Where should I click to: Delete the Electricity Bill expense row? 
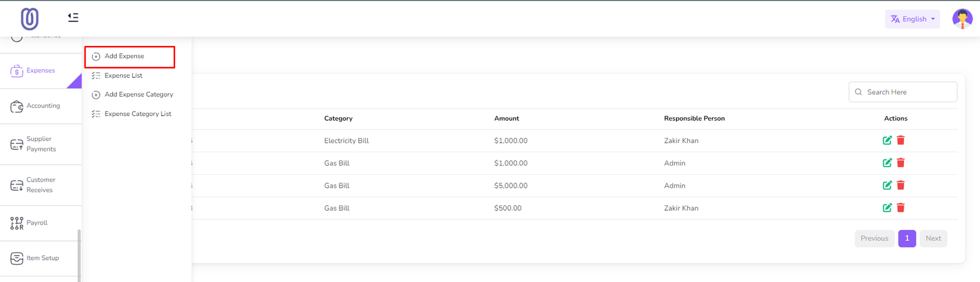(x=900, y=140)
